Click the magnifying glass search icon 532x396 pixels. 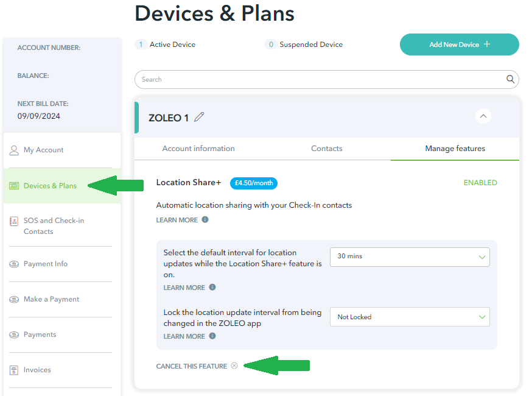tap(510, 79)
